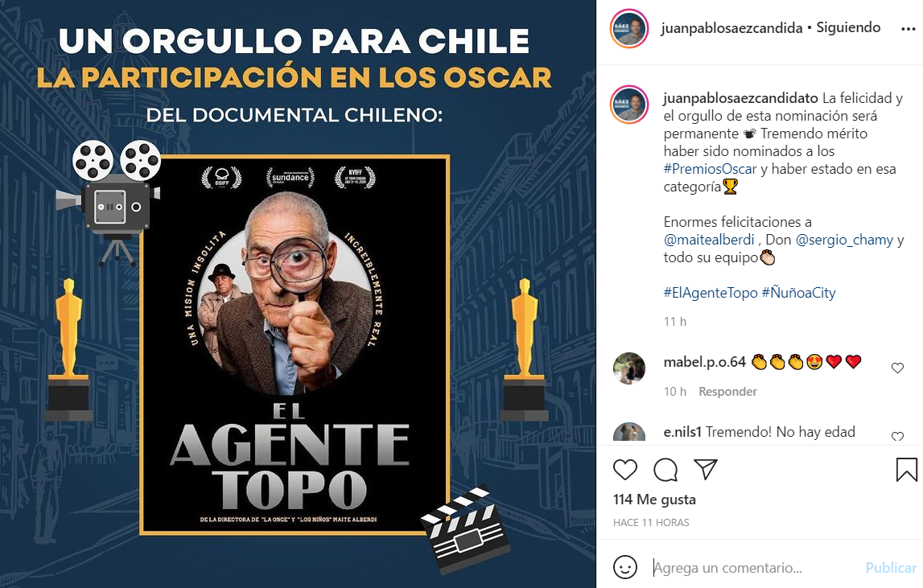Visit the @sergio_chamy profile mention
The width and height of the screenshot is (923, 588).
(x=844, y=240)
